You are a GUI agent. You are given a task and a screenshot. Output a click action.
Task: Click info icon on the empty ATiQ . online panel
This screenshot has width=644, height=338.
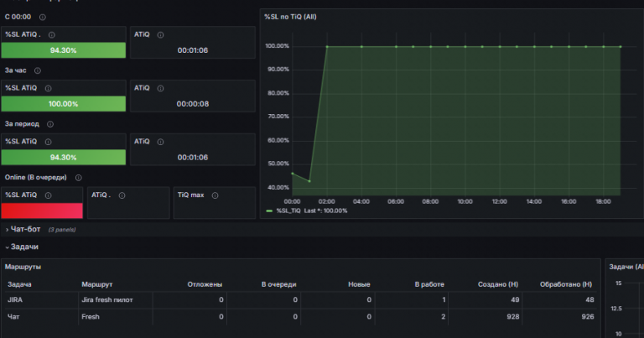(122, 195)
